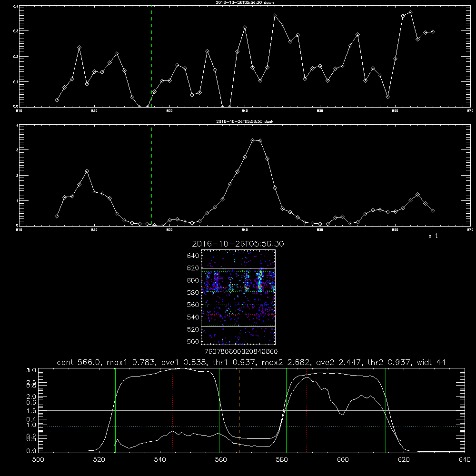The width and height of the screenshot is (476, 476).
Task: Click the spectrogram y-axis label 580
Action: pyautogui.click(x=193, y=293)
